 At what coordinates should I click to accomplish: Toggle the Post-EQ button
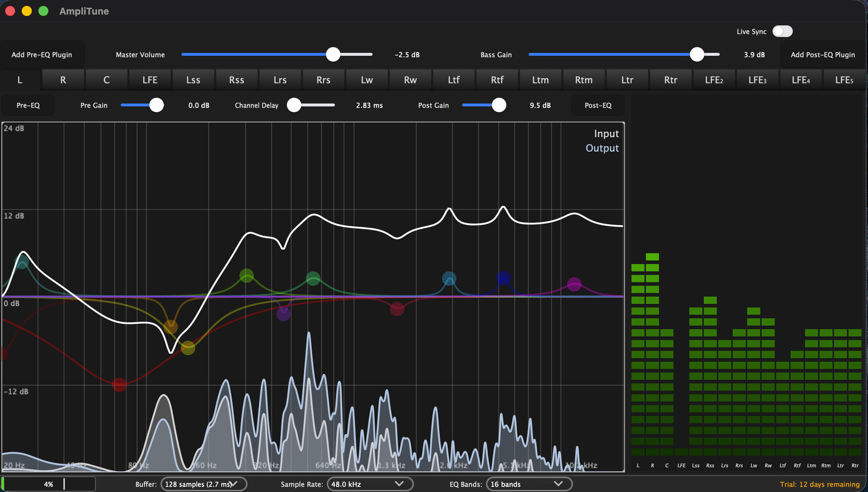tap(598, 105)
